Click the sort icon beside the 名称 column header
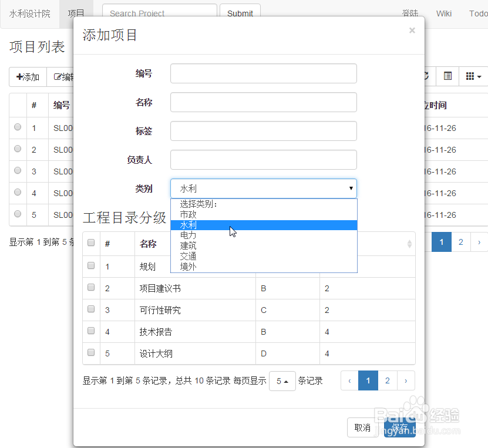The height and width of the screenshot is (448, 488). 409,242
